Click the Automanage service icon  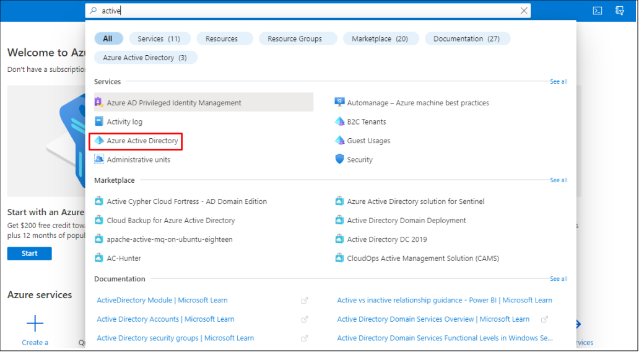[339, 102]
